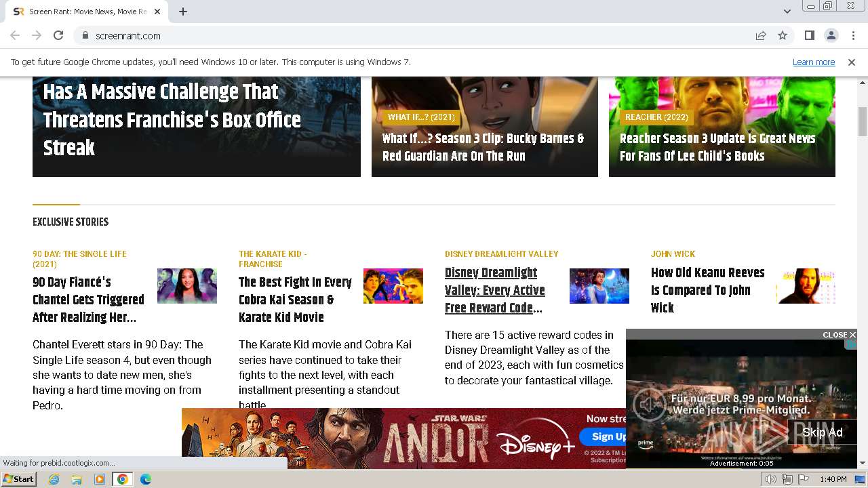Dismiss the Chrome update notification bar
The width and height of the screenshot is (868, 488).
(x=852, y=62)
